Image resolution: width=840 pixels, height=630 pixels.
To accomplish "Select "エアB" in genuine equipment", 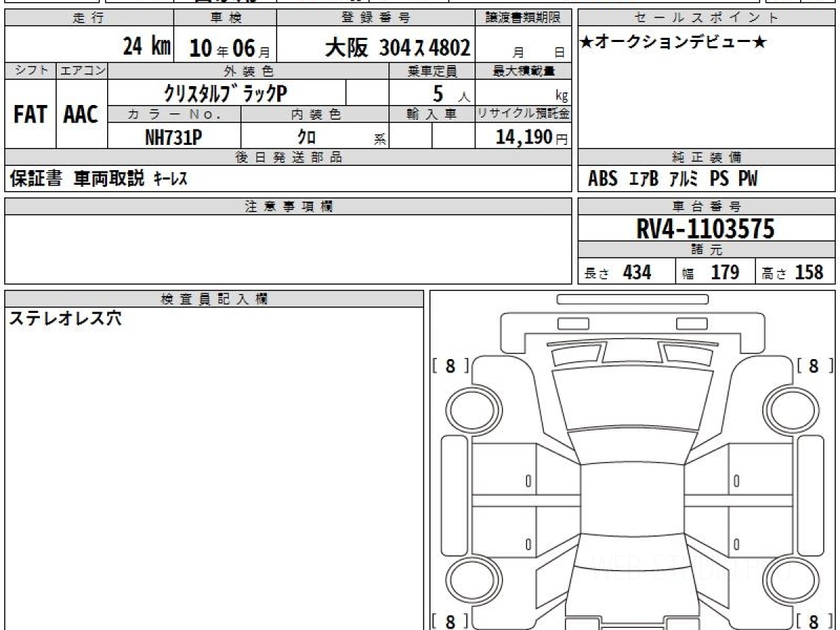I will (644, 179).
